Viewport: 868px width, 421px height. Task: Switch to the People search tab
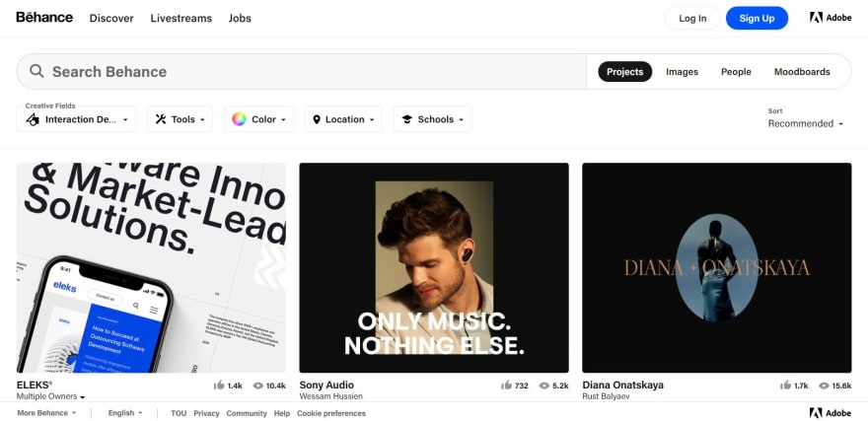click(736, 71)
